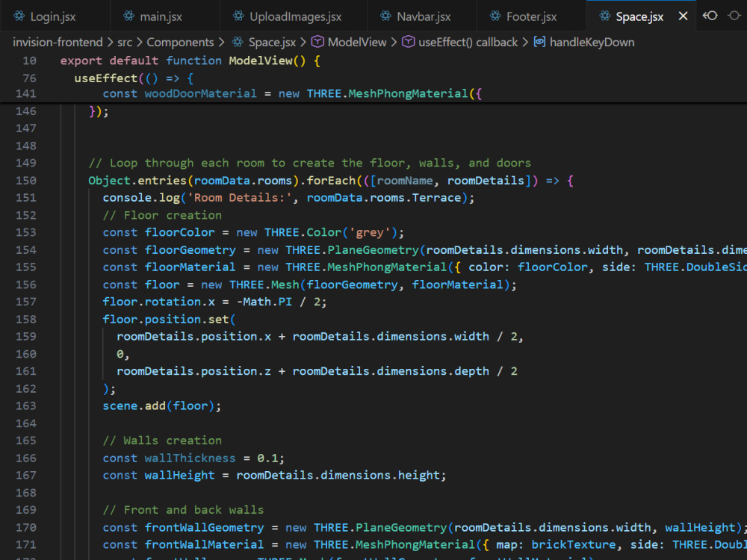Screen dimensions: 747x560
Task: Go to next change icon in editor actions
Action: [734, 16]
